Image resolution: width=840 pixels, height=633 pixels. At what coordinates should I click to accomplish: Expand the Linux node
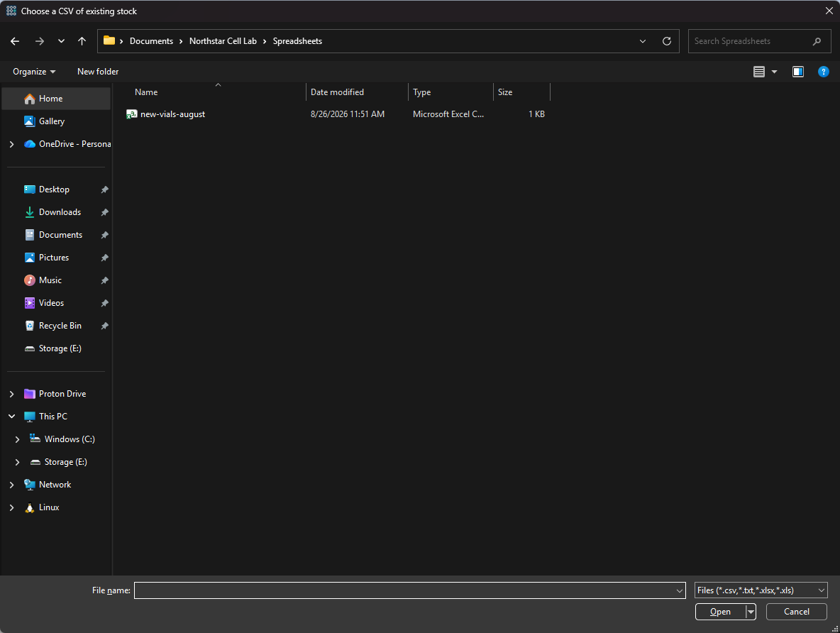[12, 507]
